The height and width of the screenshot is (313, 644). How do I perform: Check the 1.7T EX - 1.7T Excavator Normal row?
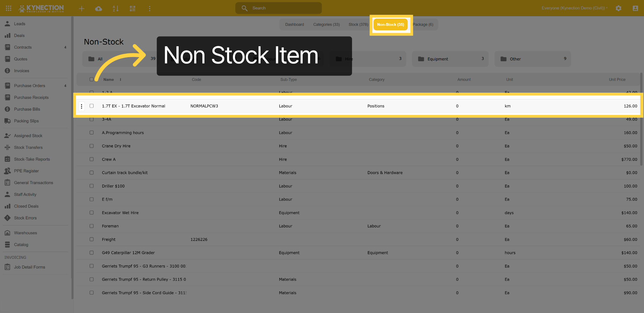pos(92,106)
